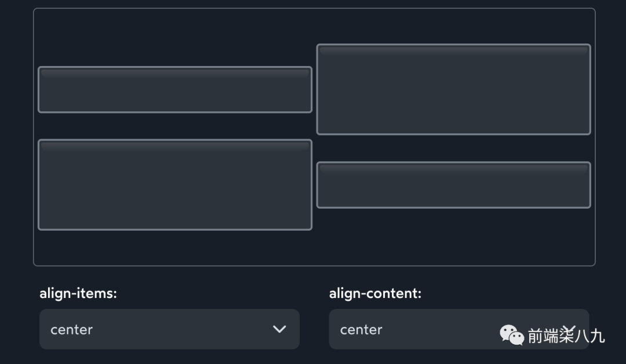
Task: Select the tall top-right flex item
Action: 453,89
